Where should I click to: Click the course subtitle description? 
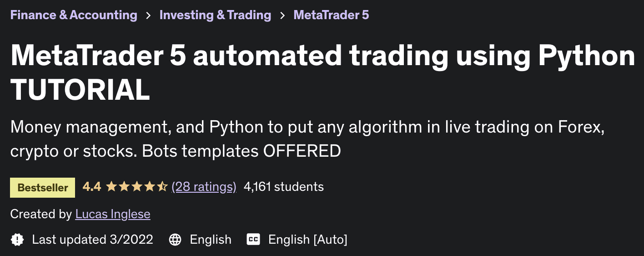[307, 139]
